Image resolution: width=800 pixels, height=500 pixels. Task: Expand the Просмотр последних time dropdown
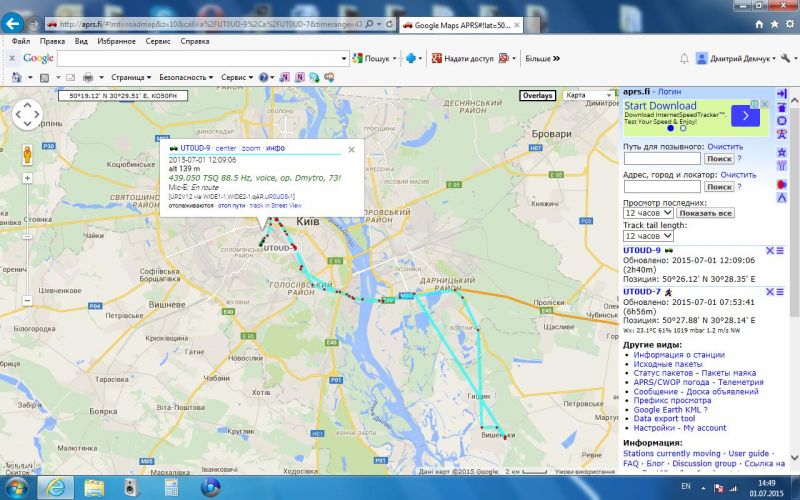(647, 213)
